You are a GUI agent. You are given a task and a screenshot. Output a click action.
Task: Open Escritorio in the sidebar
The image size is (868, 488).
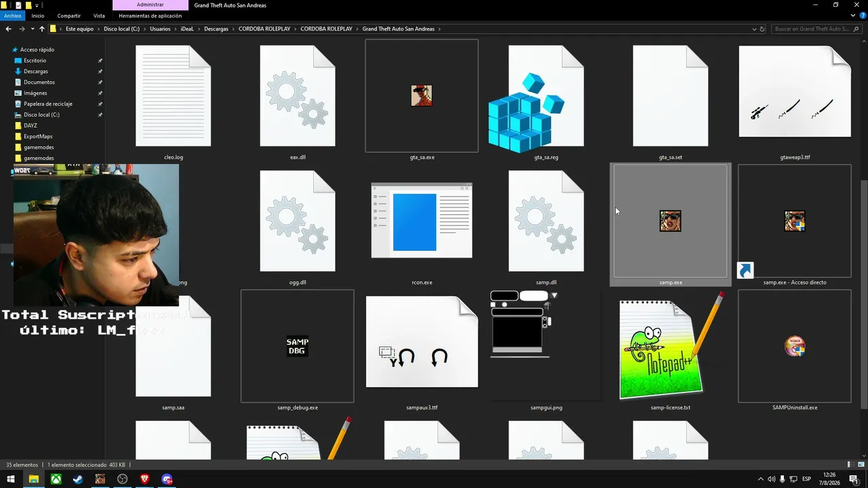[35, 60]
